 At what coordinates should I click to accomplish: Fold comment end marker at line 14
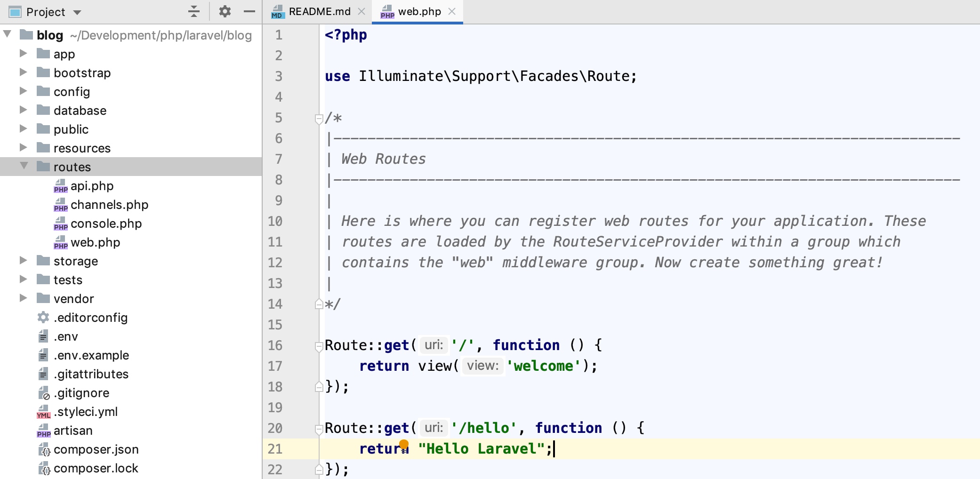(319, 304)
